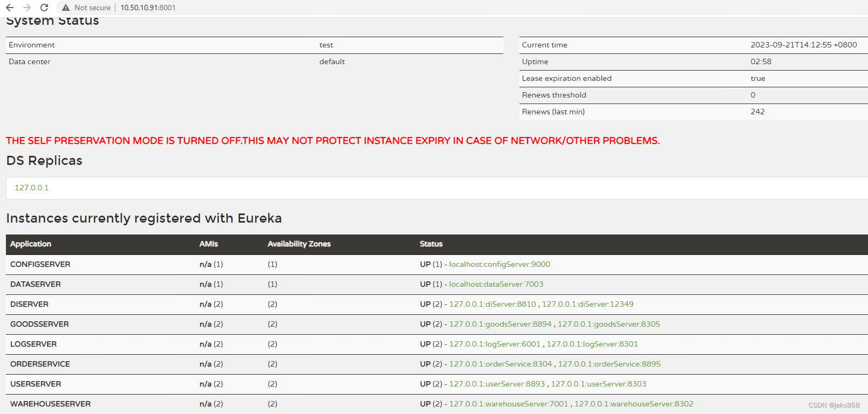Select the LOGSERVER application name
The height and width of the screenshot is (414, 868).
click(x=33, y=344)
